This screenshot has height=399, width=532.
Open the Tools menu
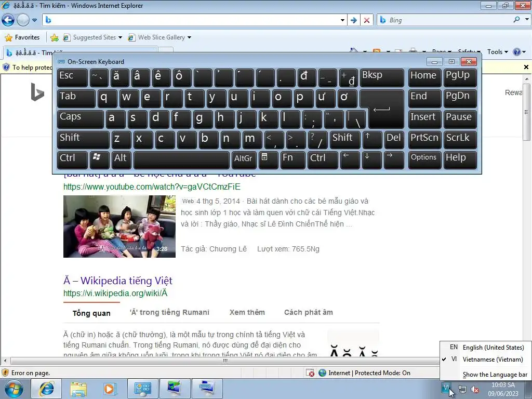point(497,52)
